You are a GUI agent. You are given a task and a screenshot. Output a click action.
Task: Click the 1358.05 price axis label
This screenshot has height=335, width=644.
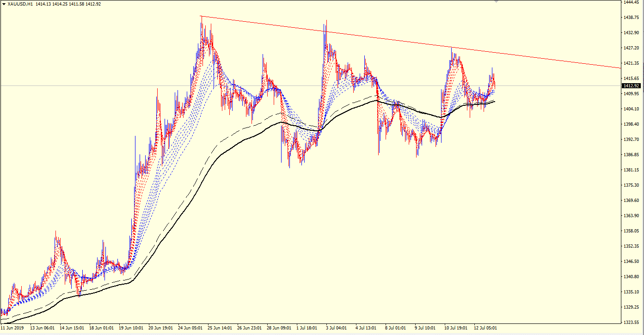point(631,231)
